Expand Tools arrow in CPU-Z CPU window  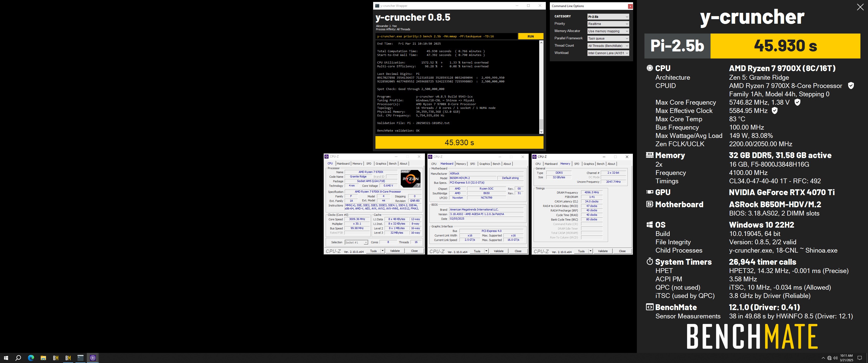click(383, 251)
